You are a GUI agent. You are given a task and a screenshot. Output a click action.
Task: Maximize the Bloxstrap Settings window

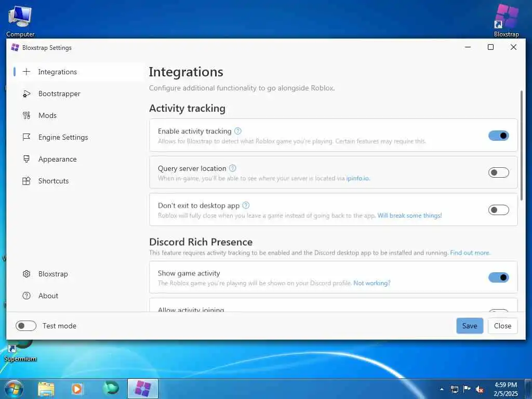[490, 47]
